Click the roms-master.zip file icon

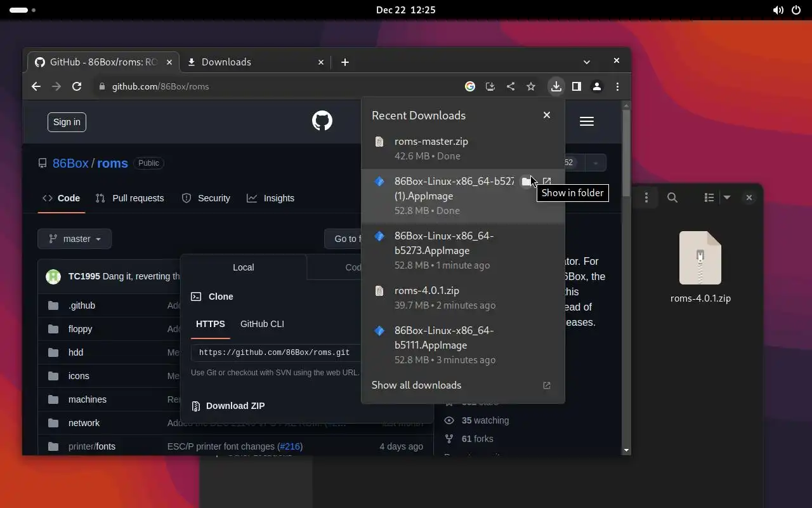pos(379,142)
